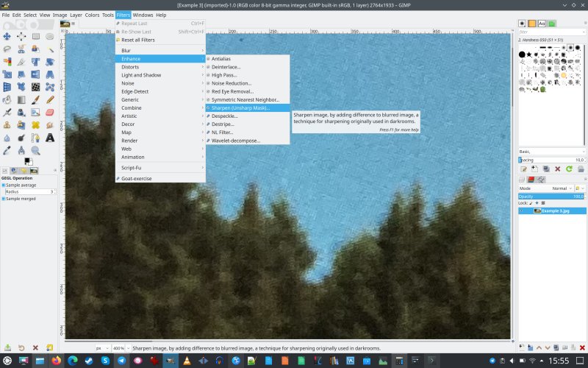Select the Pencil tool
588x368 pixels.
(x=50, y=99)
